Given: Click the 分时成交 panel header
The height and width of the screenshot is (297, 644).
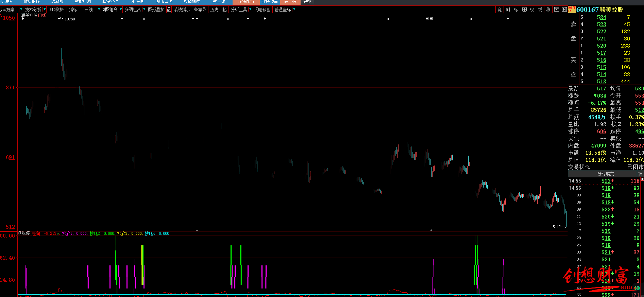Looking at the screenshot, I should point(606,174).
